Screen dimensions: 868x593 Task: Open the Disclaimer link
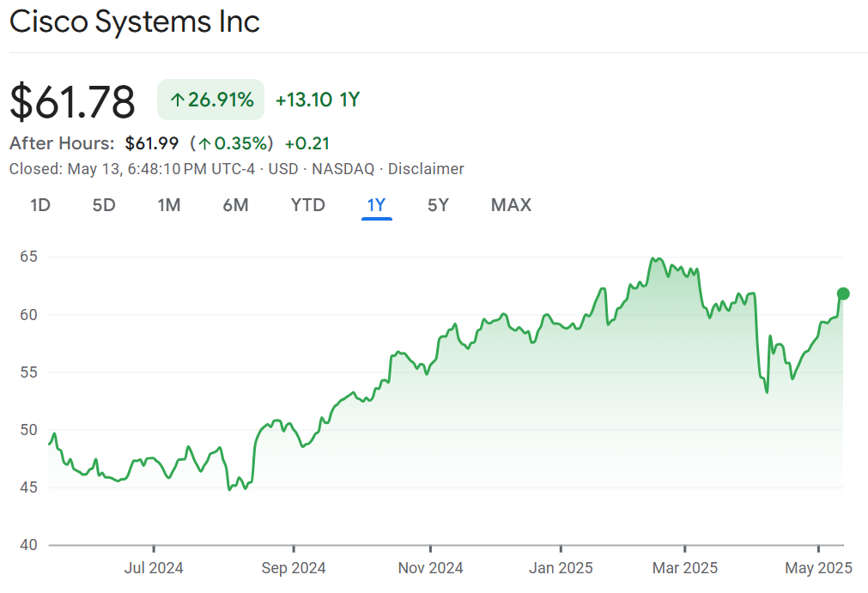(426, 169)
